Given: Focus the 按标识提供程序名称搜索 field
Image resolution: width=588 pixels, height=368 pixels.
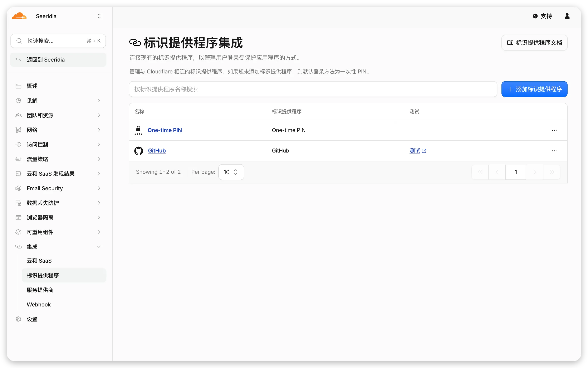Looking at the screenshot, I should 313,89.
